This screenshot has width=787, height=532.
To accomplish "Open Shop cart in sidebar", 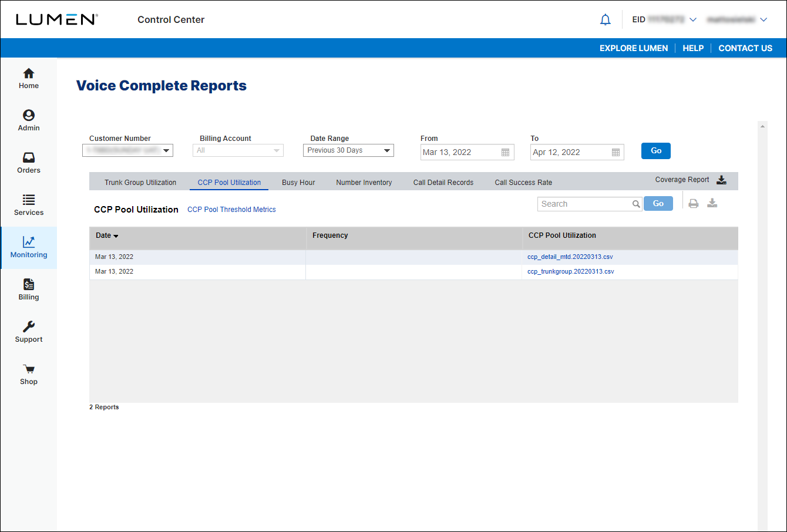I will (29, 375).
